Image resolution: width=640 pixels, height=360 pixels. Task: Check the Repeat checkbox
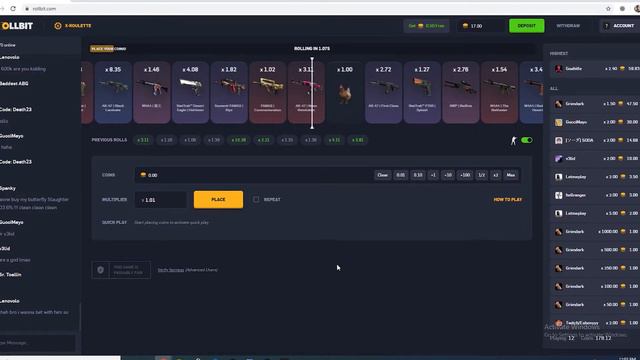[x=256, y=200]
